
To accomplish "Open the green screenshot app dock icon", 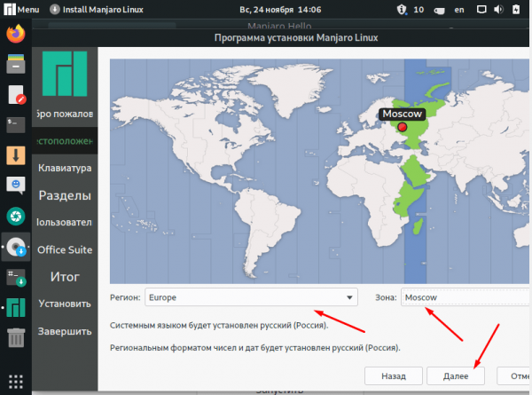I will (16, 217).
